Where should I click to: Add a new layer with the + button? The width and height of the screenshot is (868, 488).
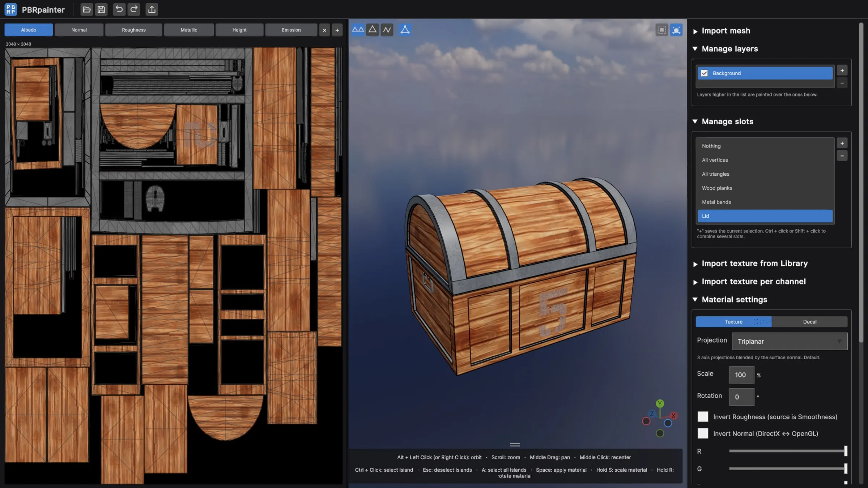(842, 70)
